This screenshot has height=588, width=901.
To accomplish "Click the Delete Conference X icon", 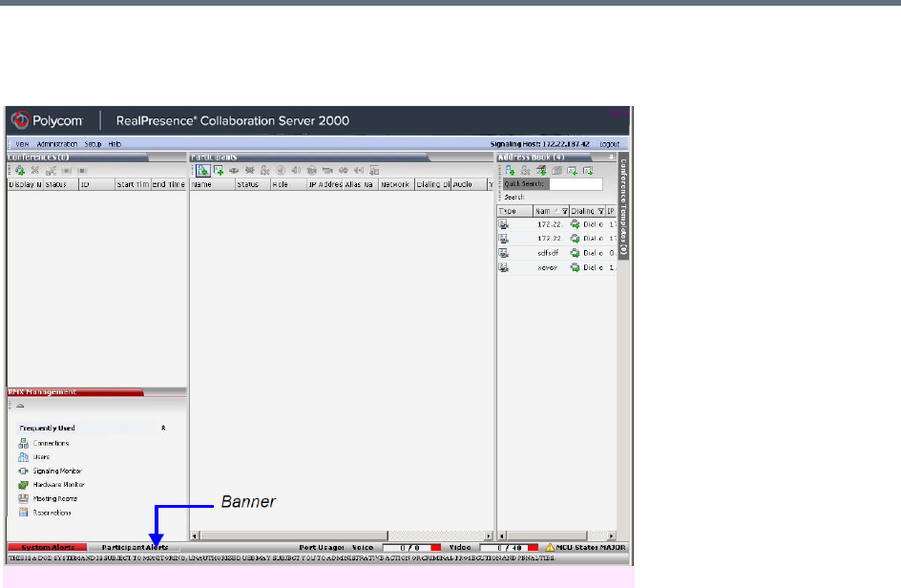I will [x=35, y=170].
